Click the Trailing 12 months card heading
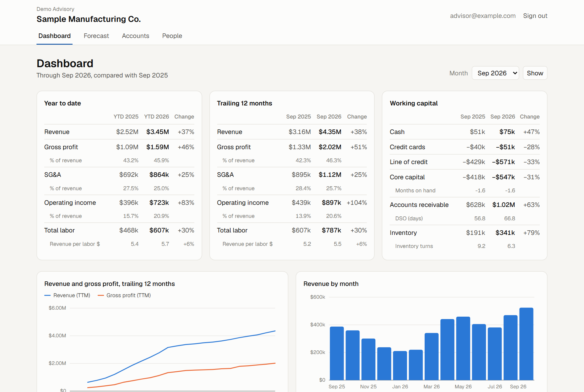The height and width of the screenshot is (392, 584). point(245,103)
